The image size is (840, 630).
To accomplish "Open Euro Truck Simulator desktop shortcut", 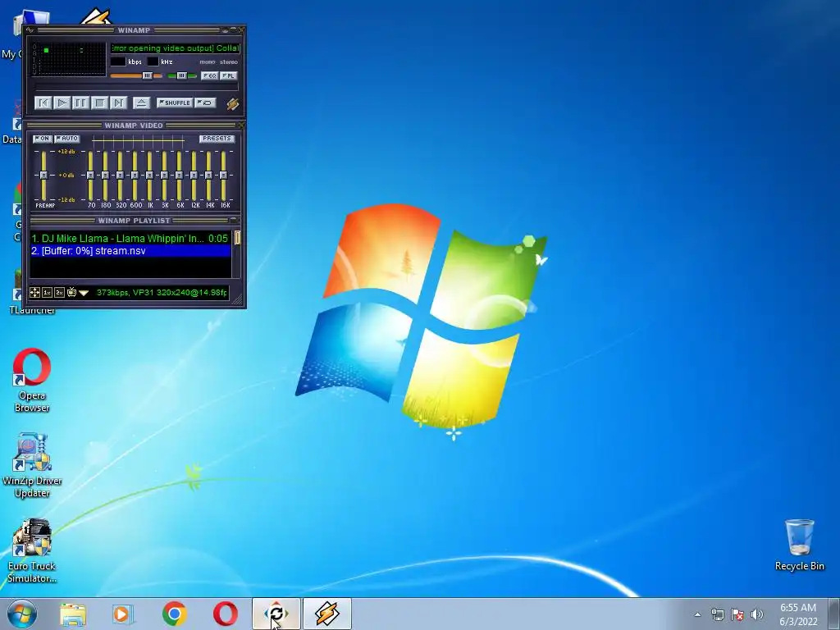I will pos(32,550).
